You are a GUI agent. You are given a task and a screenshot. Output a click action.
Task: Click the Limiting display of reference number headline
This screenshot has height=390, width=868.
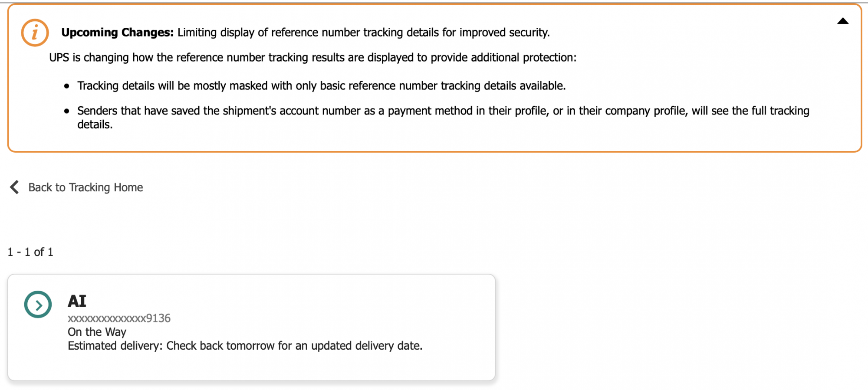[x=363, y=33]
